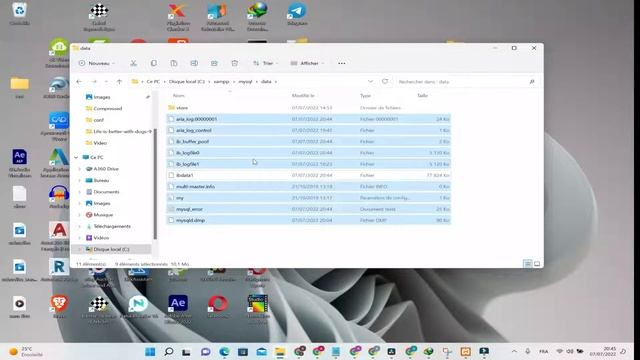Refresh the data folder view
Screen dimensions: 640x360
coord(385,81)
